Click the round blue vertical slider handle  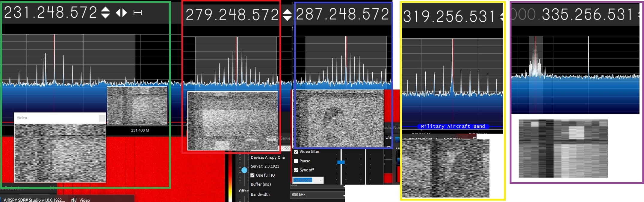244,170
